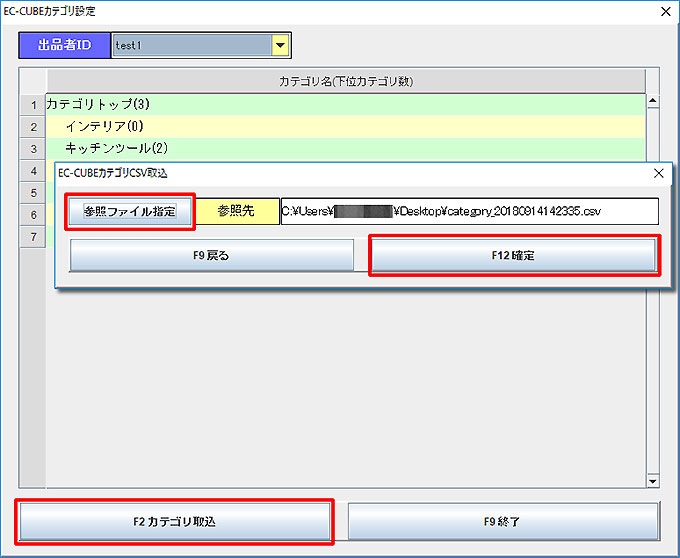Click row header number 3
Screen dimensions: 680x558
pyautogui.click(x=33, y=149)
